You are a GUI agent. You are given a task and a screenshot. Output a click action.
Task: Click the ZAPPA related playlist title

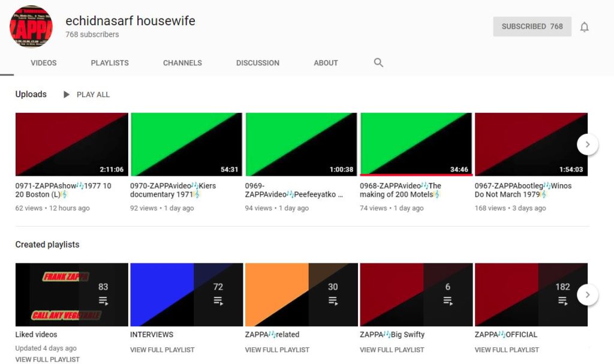click(x=272, y=334)
